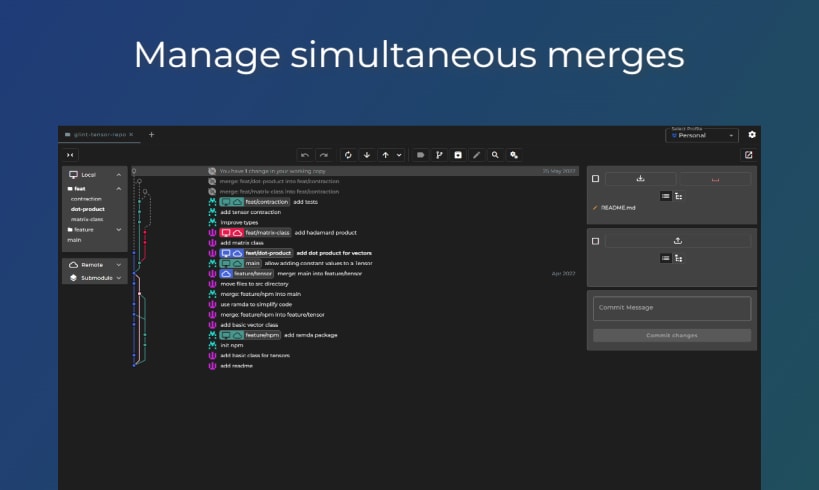The width and height of the screenshot is (819, 490).
Task: Select commit 'move files to src directory'
Action: pos(254,284)
